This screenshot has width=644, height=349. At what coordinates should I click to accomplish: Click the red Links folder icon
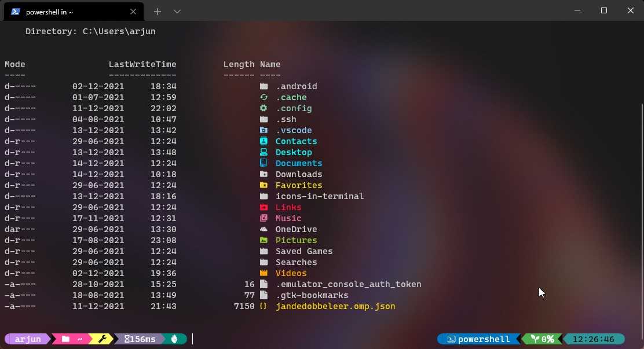pos(264,207)
